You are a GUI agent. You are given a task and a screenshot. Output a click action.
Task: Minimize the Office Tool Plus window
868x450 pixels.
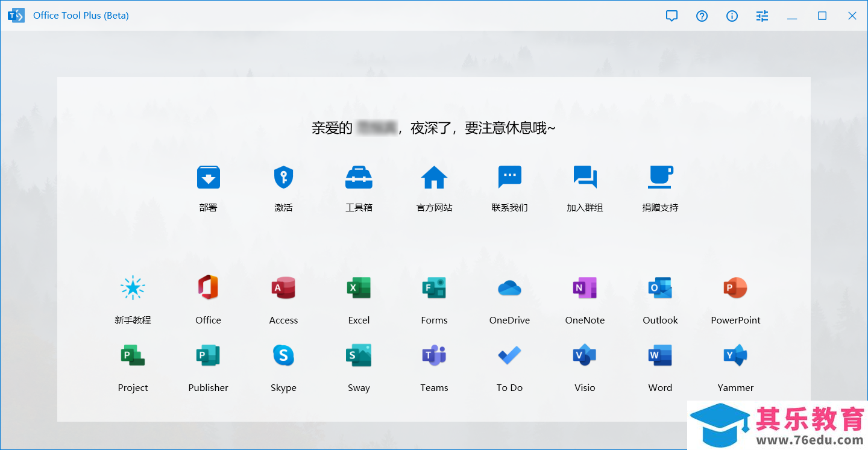(x=792, y=17)
